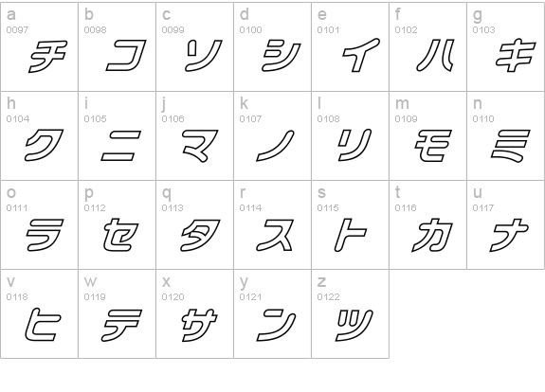Pick the three-stroke glyph in cell n
Image resolution: width=545 pixels, height=392 pixels.
(511, 146)
